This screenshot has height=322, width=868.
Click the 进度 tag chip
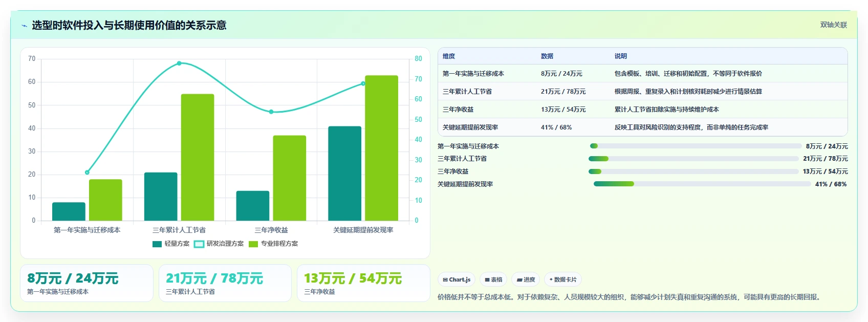click(x=526, y=280)
